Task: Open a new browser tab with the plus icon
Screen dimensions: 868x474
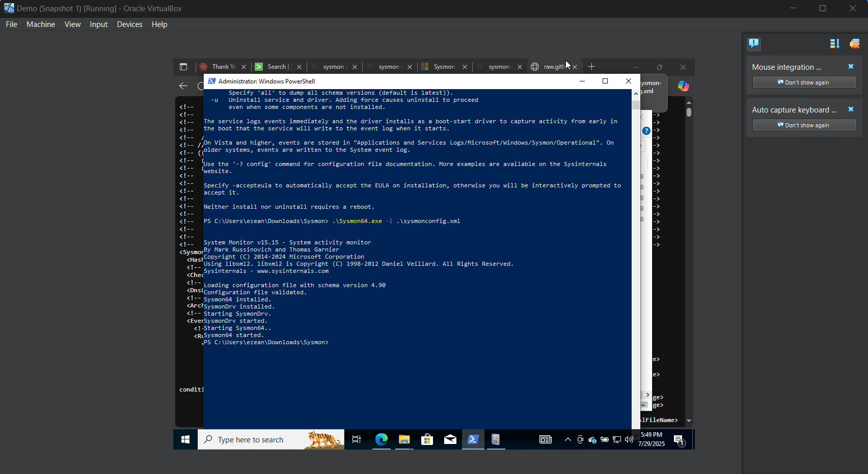Action: click(591, 67)
